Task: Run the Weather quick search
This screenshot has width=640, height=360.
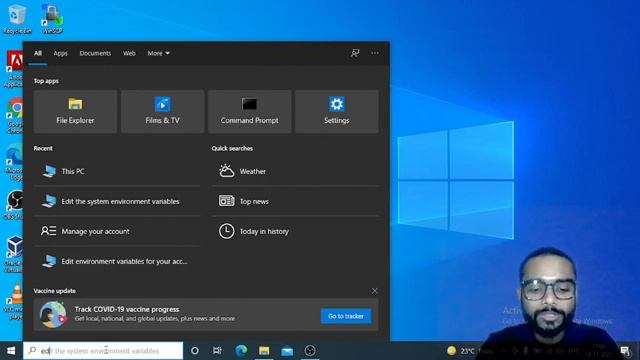Action: pos(295,171)
